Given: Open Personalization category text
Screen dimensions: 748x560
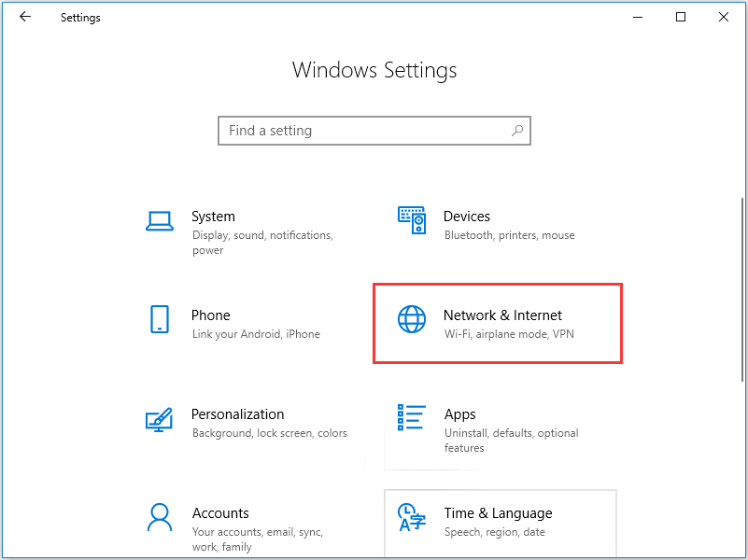Looking at the screenshot, I should (237, 414).
